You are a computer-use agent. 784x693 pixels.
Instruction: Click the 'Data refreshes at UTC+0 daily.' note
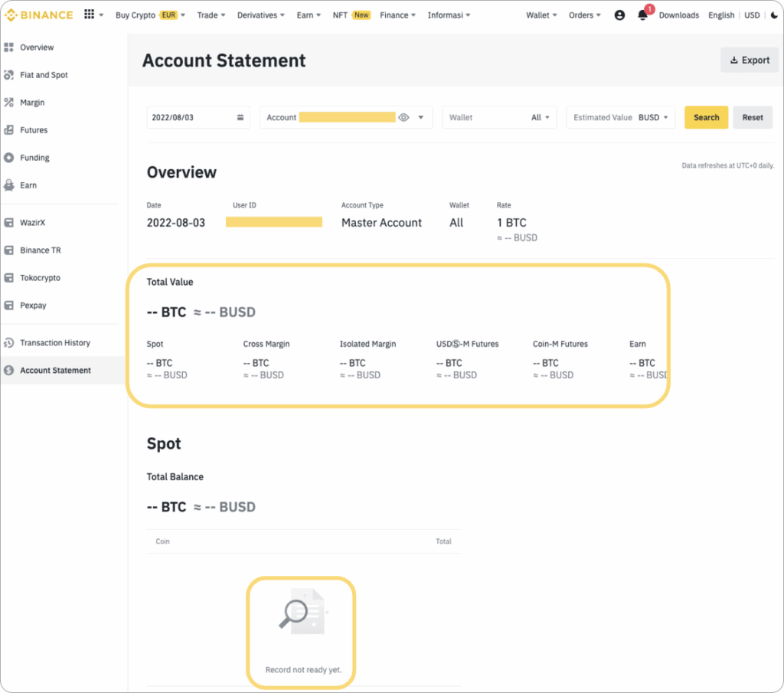point(727,165)
